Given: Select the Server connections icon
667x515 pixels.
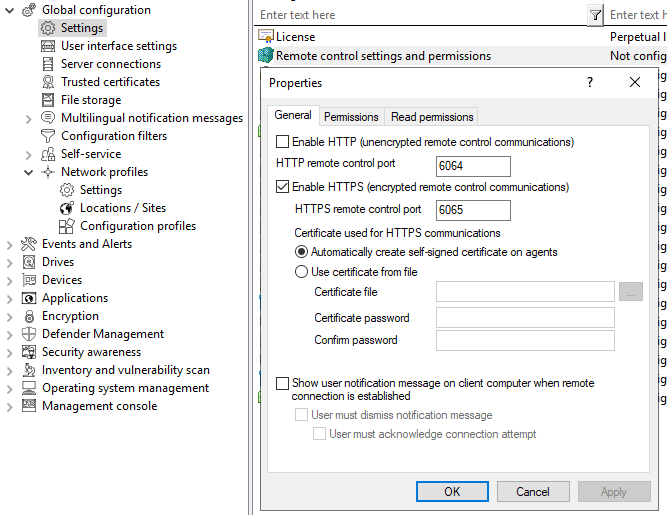Looking at the screenshot, I should (48, 64).
